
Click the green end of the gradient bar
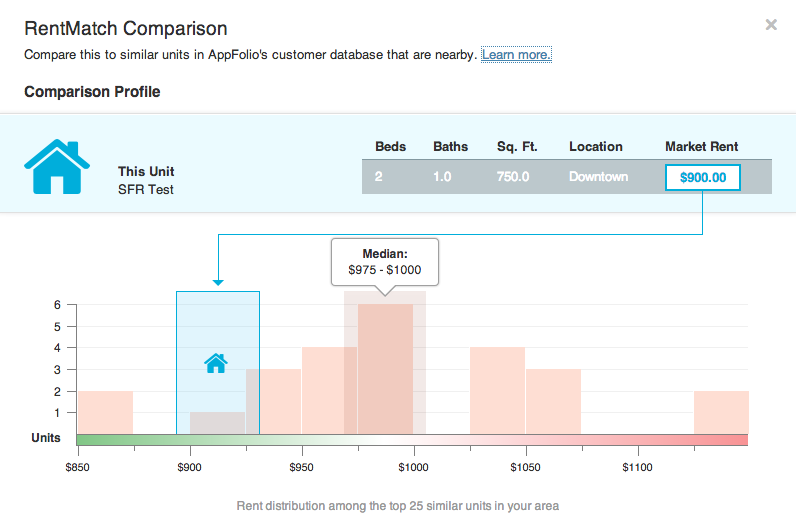tap(90, 440)
